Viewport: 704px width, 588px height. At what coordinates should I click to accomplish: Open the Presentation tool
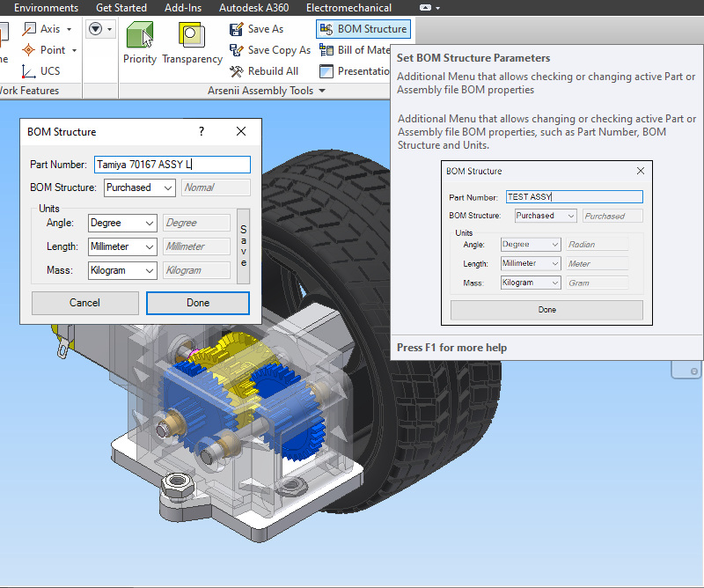(x=355, y=71)
